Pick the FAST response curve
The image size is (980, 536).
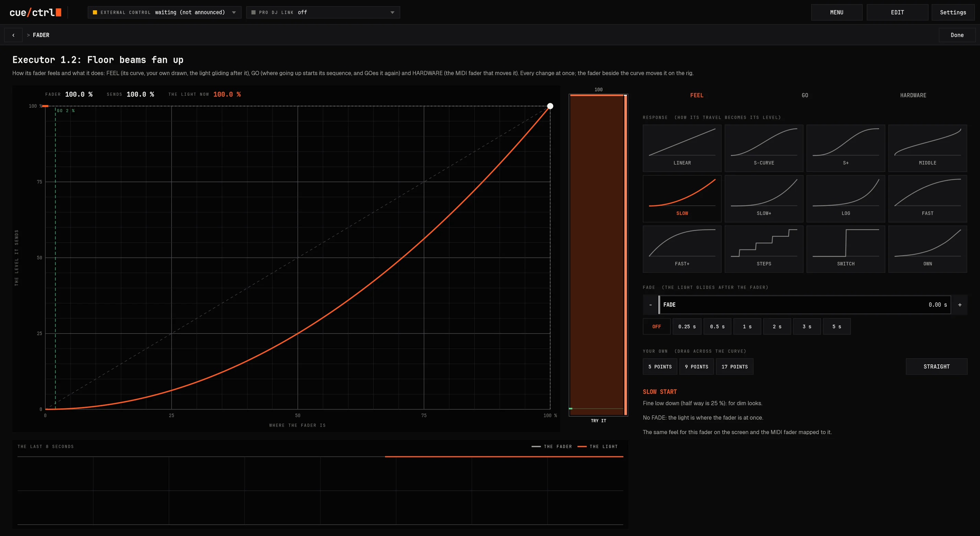point(927,199)
